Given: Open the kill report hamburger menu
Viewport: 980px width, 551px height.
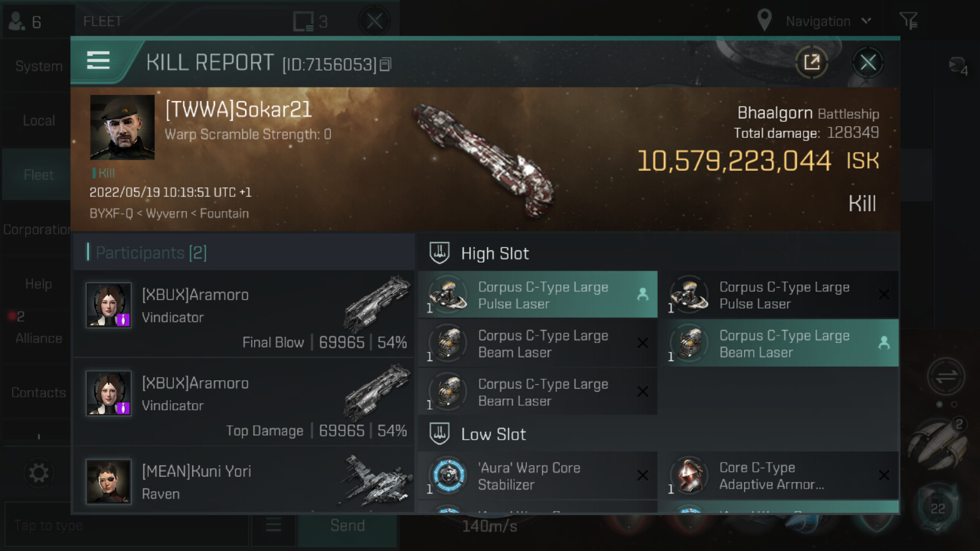Looking at the screenshot, I should pos(98,61).
